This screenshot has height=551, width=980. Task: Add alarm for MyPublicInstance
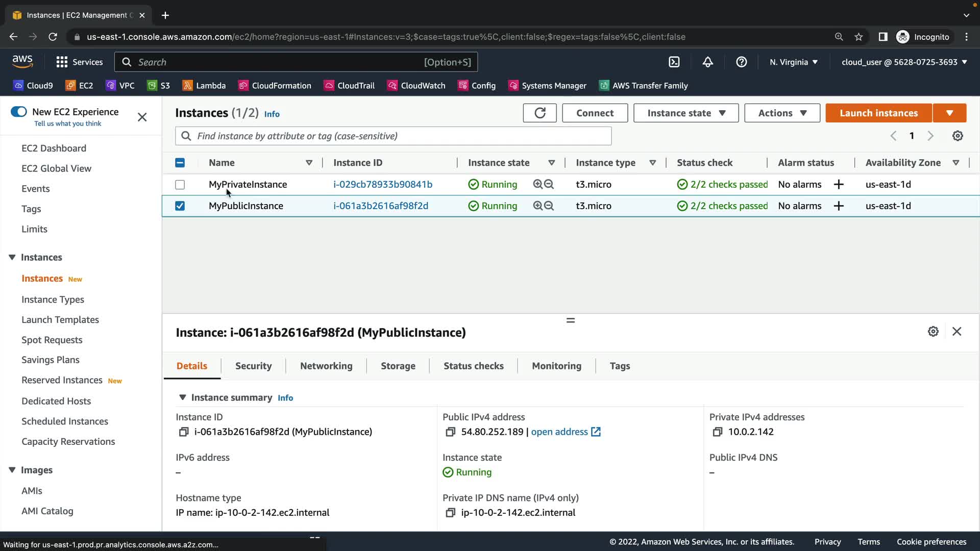click(839, 206)
